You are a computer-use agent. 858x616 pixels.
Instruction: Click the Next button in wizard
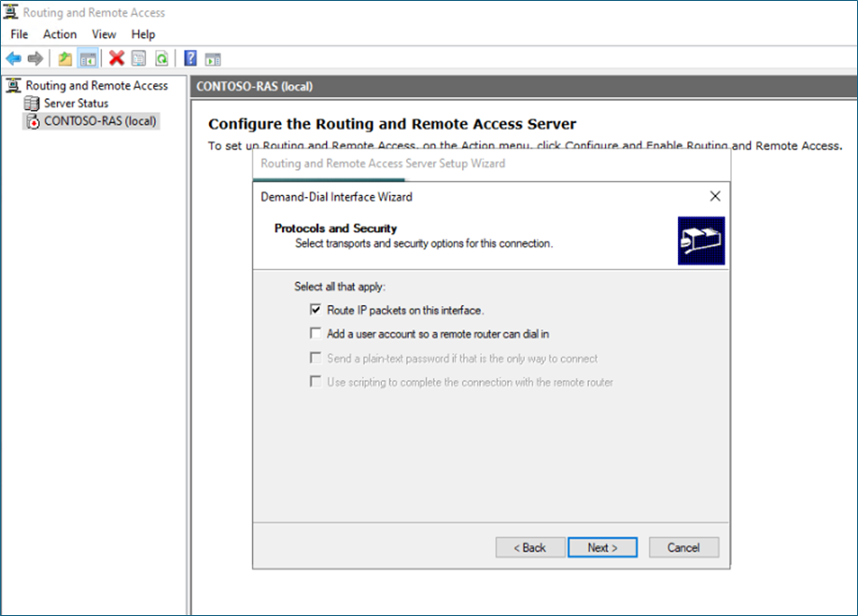point(602,548)
